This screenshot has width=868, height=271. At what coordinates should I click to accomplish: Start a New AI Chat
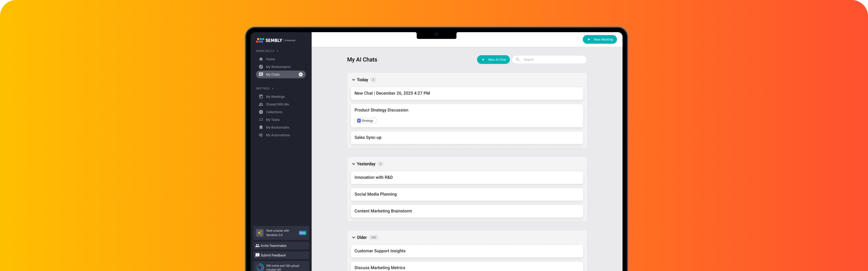click(493, 60)
